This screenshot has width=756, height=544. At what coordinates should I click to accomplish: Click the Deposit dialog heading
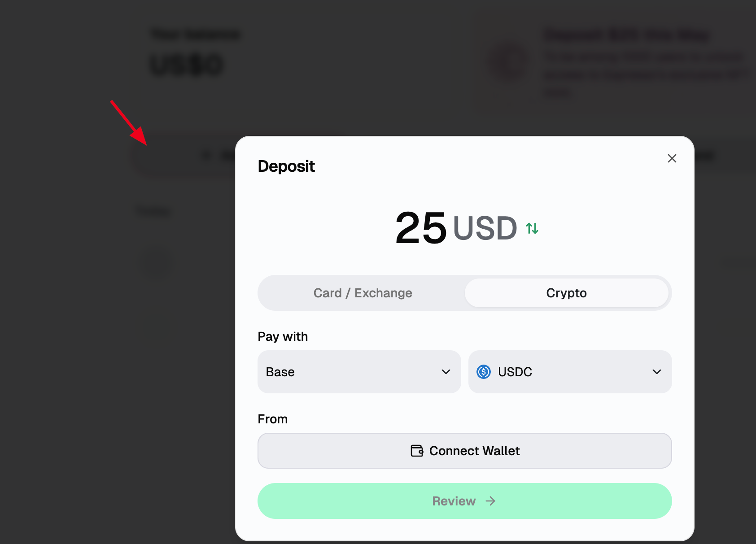click(286, 166)
